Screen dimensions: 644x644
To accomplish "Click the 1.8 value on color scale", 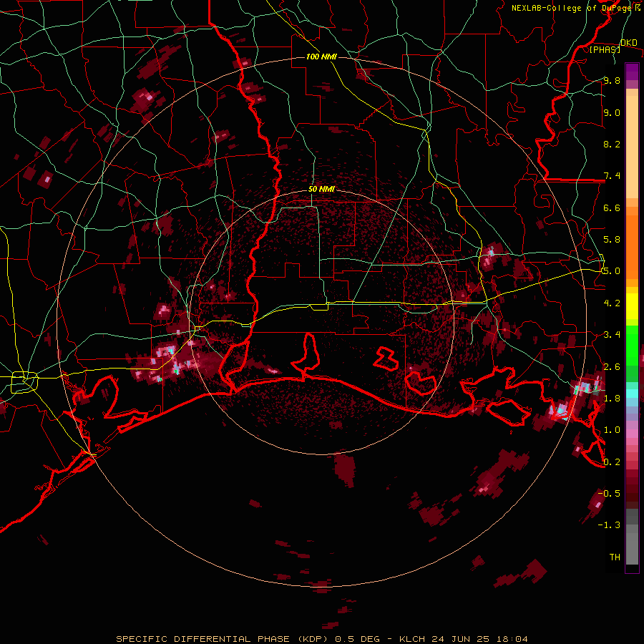I will coord(612,399).
